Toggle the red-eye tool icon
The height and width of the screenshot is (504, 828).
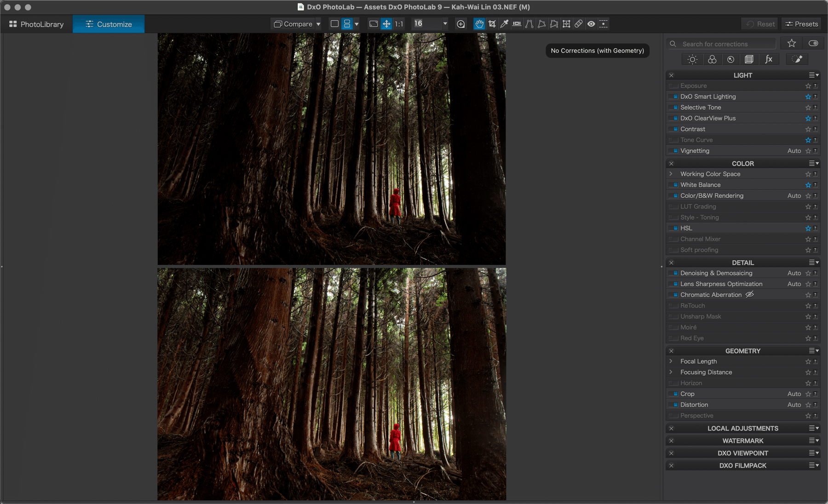[591, 24]
